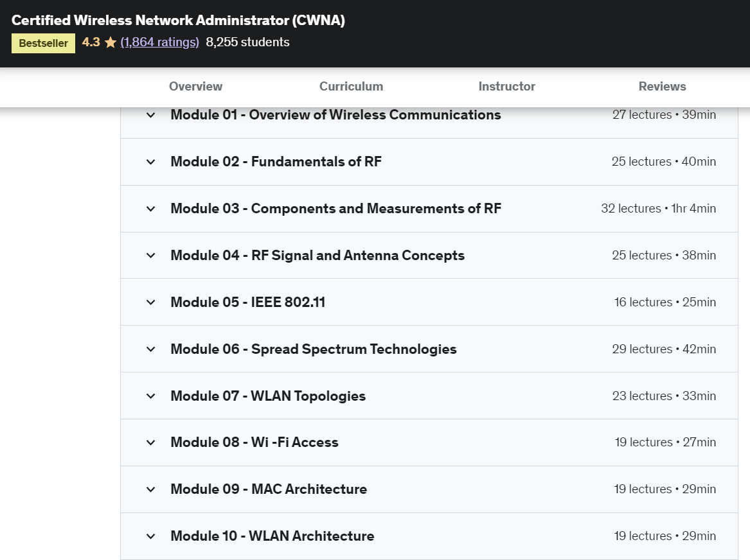Click chevron beside Module 03 Components and Measurements
The height and width of the screenshot is (560, 750).
[x=151, y=209]
